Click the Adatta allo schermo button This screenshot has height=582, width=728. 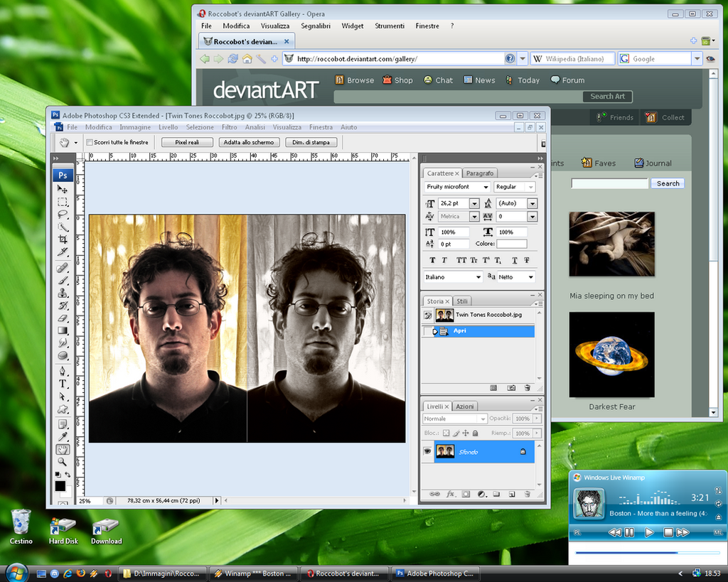(249, 143)
